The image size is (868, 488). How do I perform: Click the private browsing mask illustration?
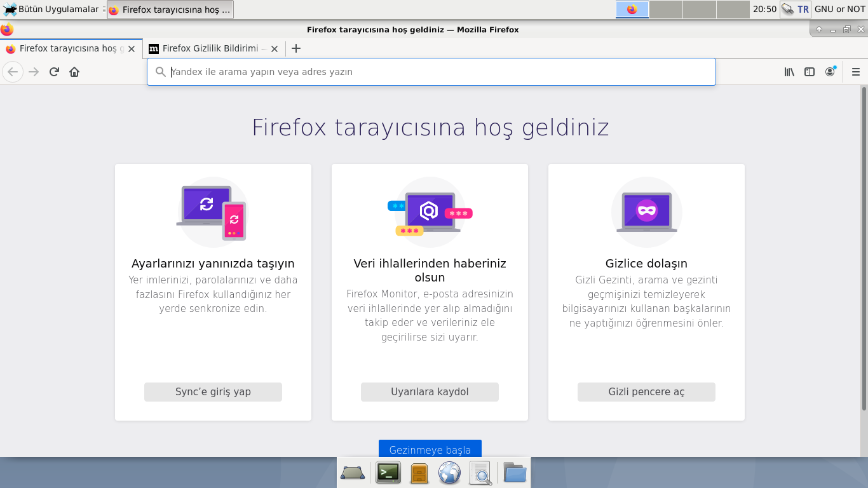pyautogui.click(x=646, y=212)
